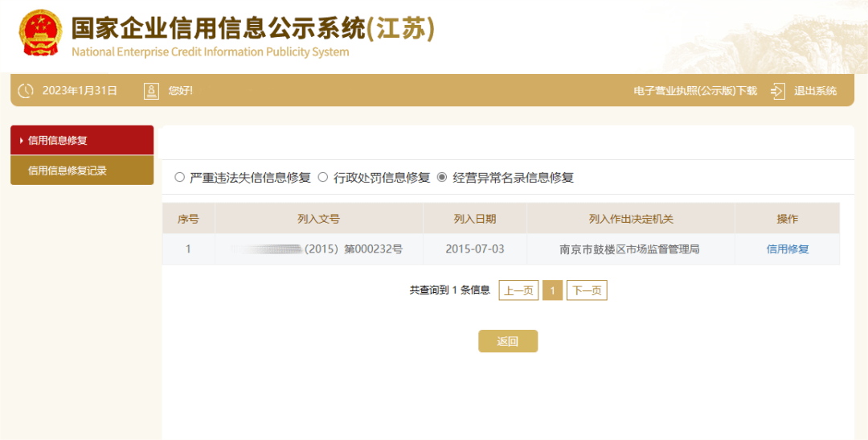Select the 严重违法失信信息修复 radio button
The image size is (868, 440).
click(x=179, y=178)
